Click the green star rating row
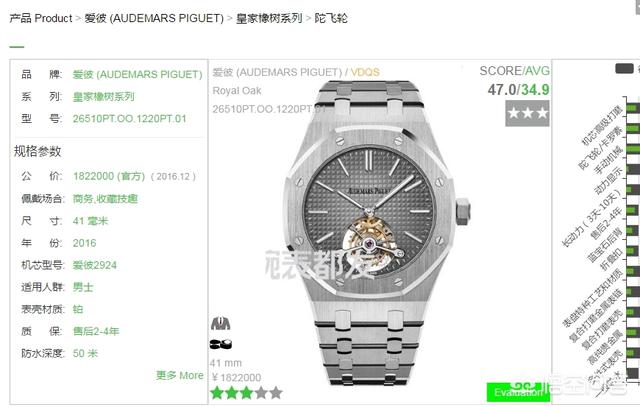 point(247,393)
